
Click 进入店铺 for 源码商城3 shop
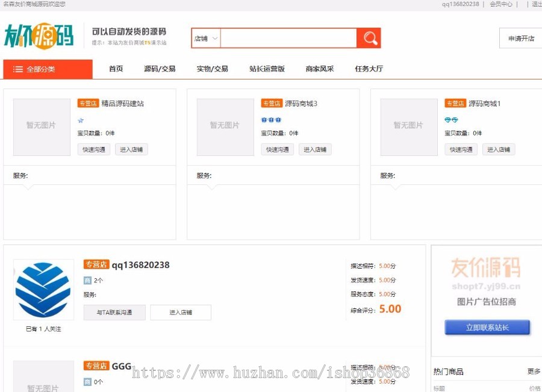pos(315,149)
